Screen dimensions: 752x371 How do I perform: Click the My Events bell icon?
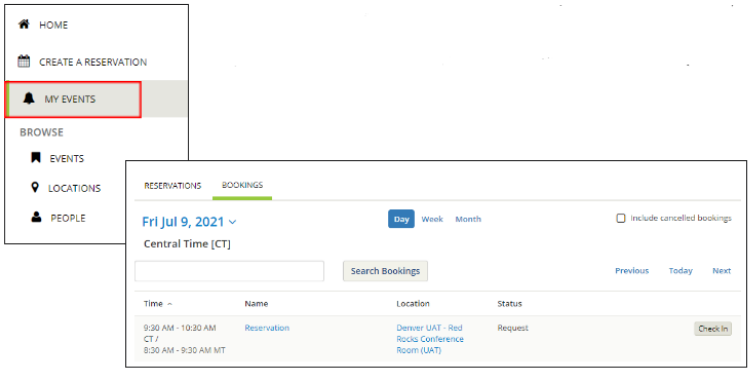click(x=29, y=99)
